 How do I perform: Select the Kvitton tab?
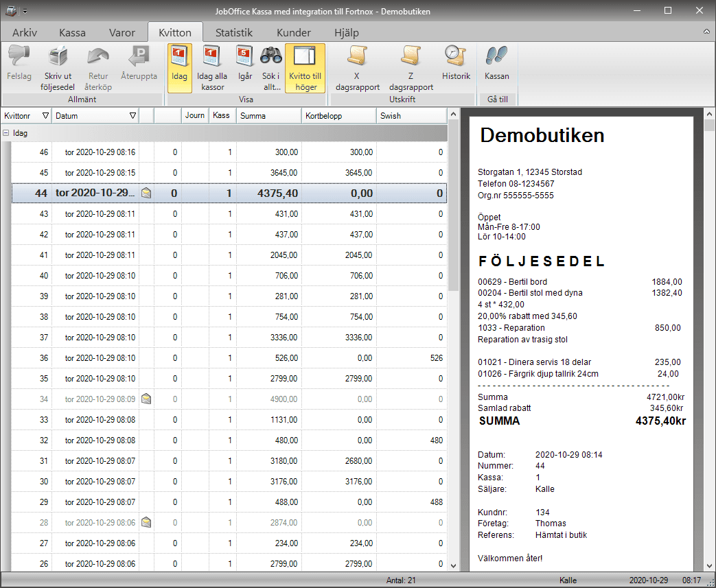tap(175, 32)
